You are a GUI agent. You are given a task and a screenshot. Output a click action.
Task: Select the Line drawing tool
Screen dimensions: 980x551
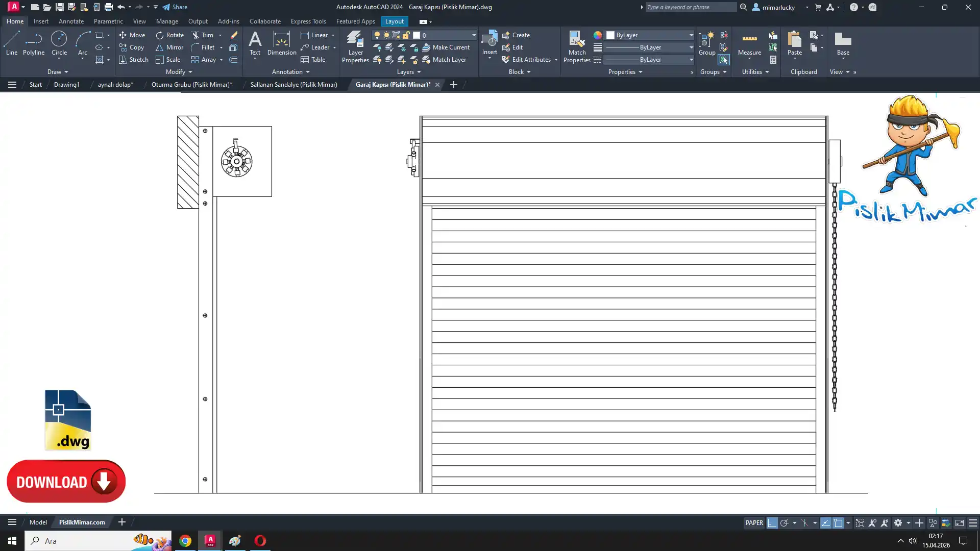click(x=11, y=43)
